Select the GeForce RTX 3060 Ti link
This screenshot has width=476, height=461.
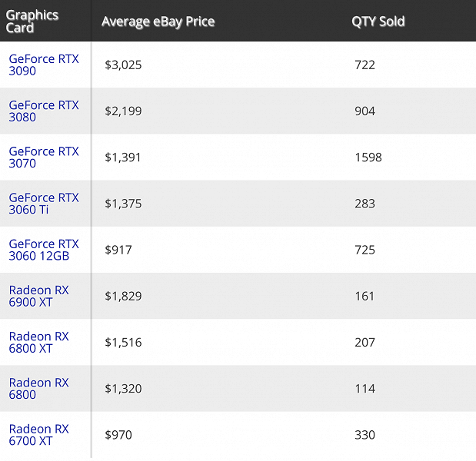pyautogui.click(x=44, y=204)
